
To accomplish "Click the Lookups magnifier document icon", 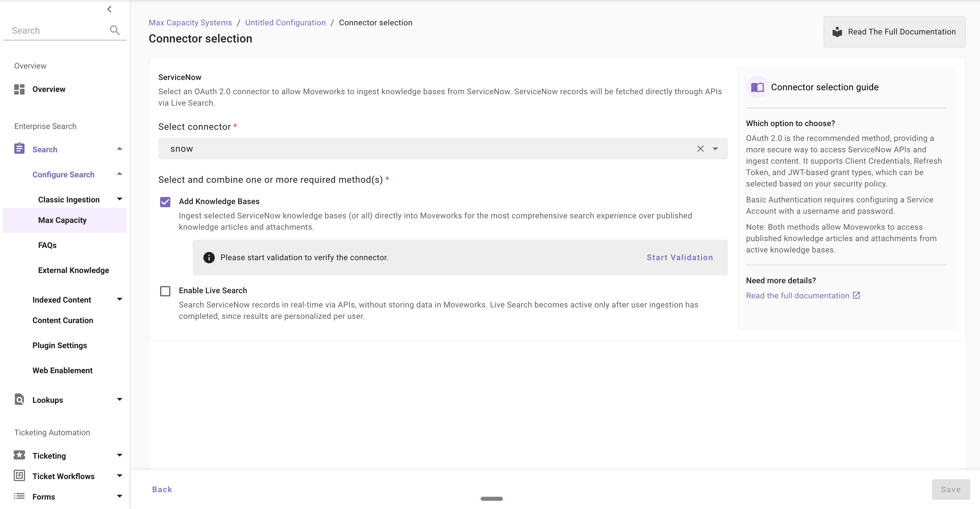I will [x=19, y=399].
